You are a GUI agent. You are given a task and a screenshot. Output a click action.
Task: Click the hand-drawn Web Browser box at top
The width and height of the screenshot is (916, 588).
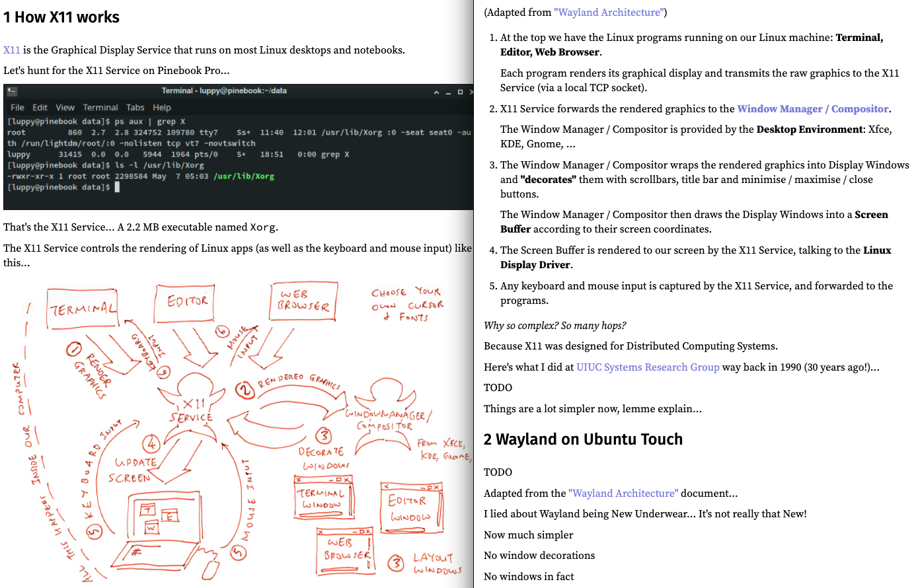point(304,301)
